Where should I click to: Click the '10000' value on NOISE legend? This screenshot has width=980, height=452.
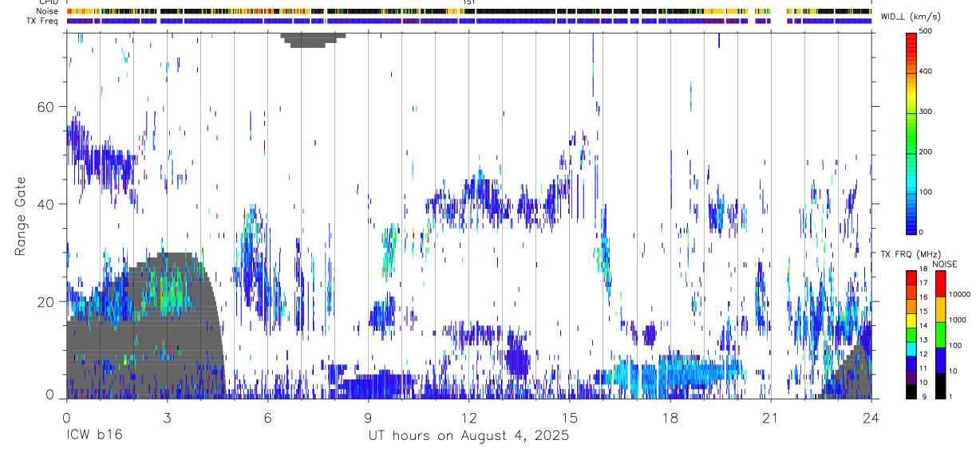[x=959, y=294]
